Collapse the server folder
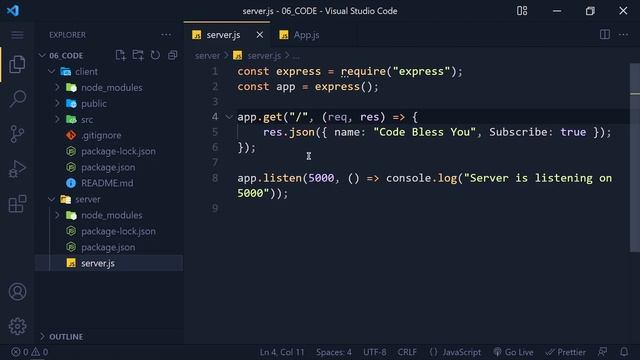Image resolution: width=640 pixels, height=360 pixels. click(x=51, y=199)
